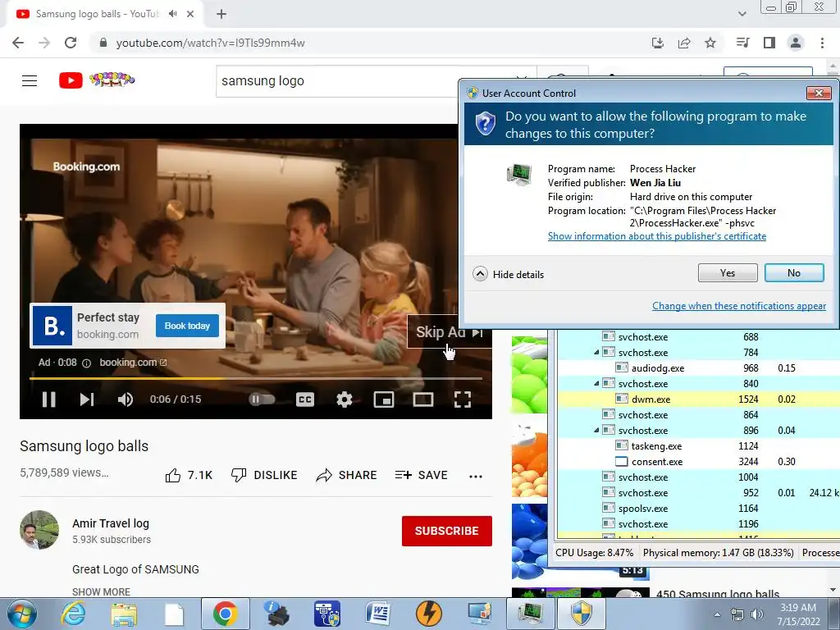
Task: Click the Skip Ad button
Action: [x=449, y=331]
